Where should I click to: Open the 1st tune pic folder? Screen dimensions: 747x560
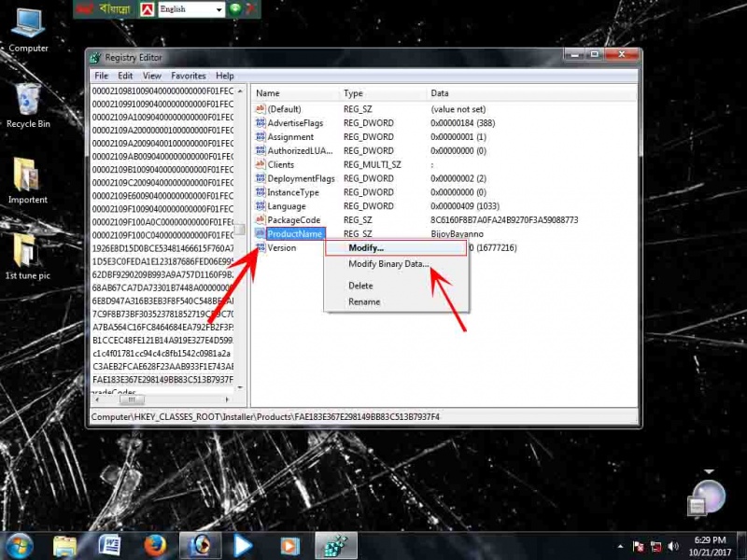coord(27,256)
